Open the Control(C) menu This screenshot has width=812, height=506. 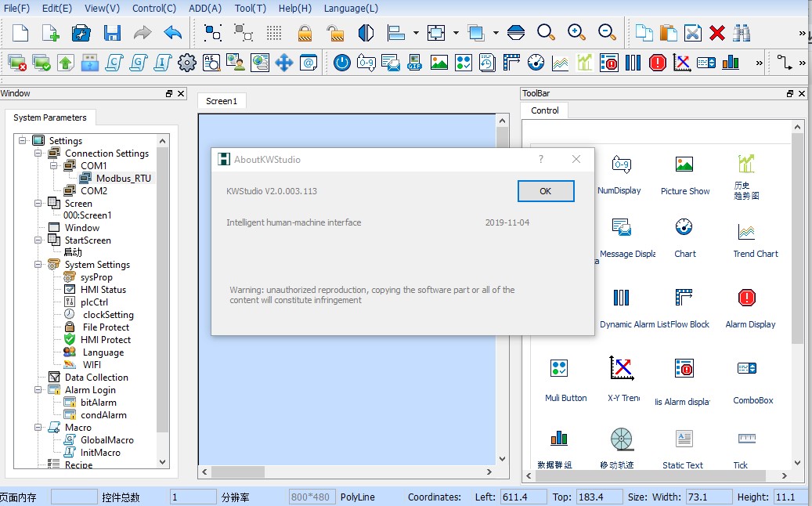(154, 9)
